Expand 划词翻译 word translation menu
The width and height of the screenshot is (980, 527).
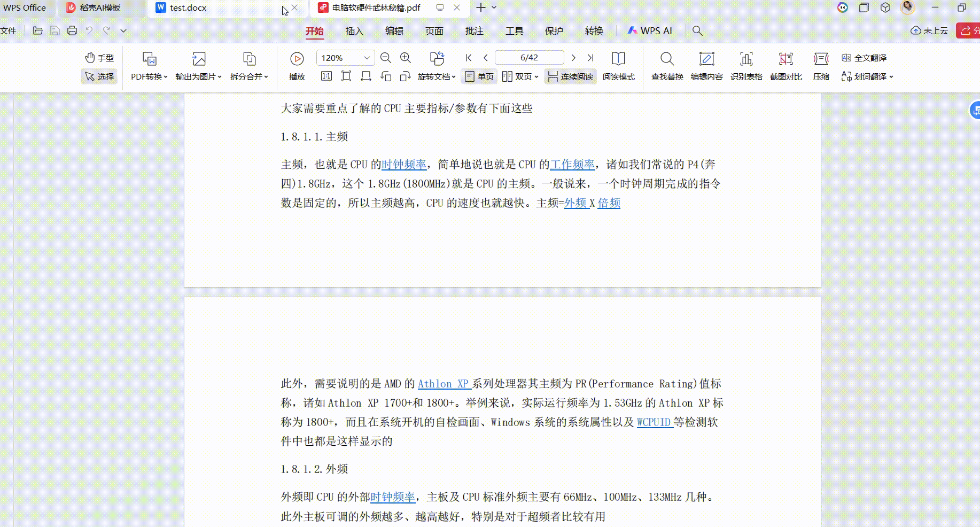click(867, 76)
